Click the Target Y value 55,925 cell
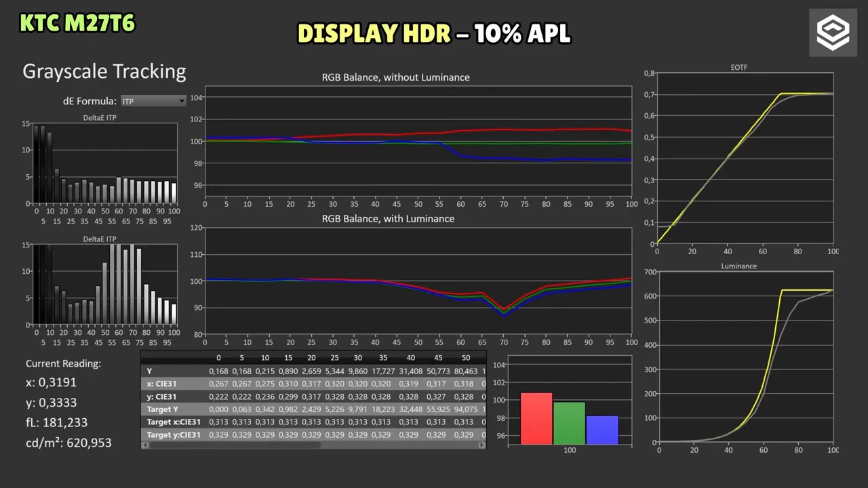 [x=437, y=409]
